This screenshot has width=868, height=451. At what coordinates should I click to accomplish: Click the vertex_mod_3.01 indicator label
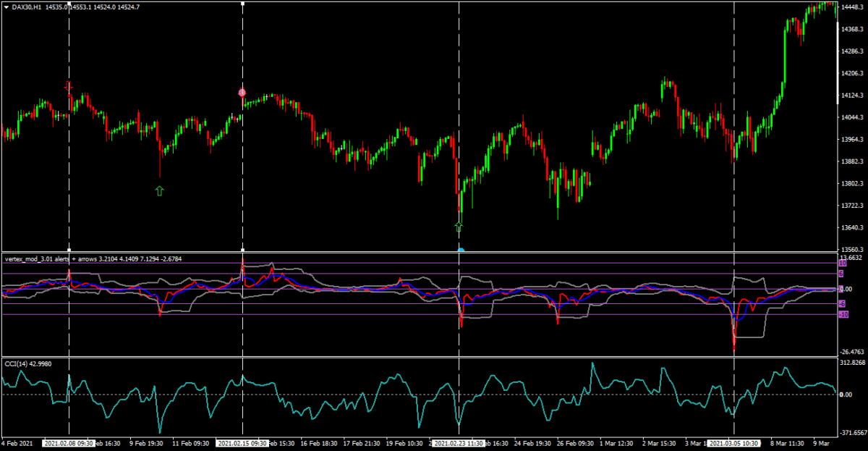tap(36, 258)
